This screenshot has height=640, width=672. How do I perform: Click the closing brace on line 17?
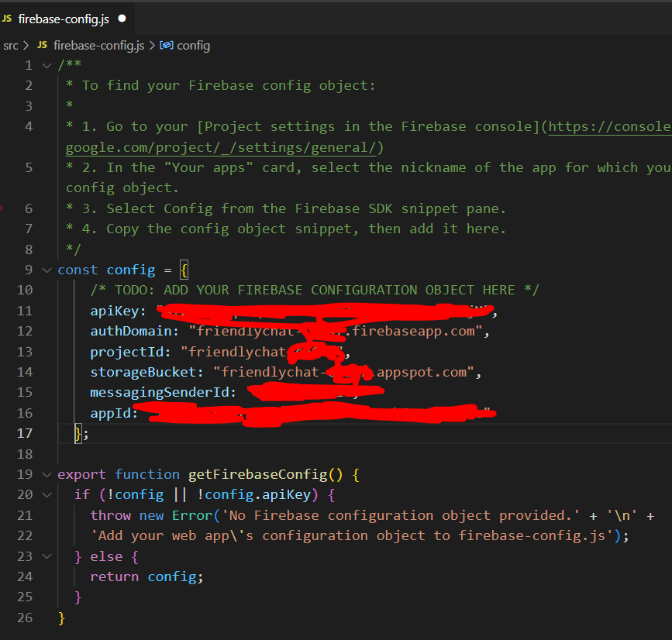click(78, 434)
